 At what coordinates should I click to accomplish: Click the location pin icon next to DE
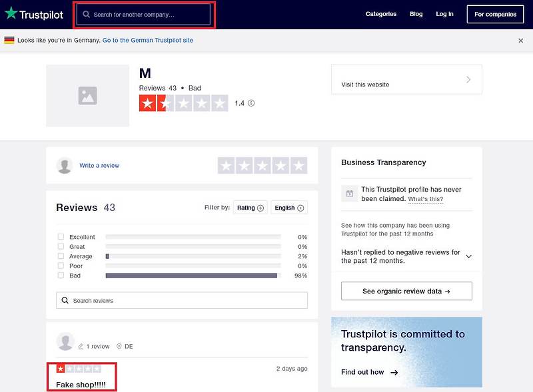[119, 347]
